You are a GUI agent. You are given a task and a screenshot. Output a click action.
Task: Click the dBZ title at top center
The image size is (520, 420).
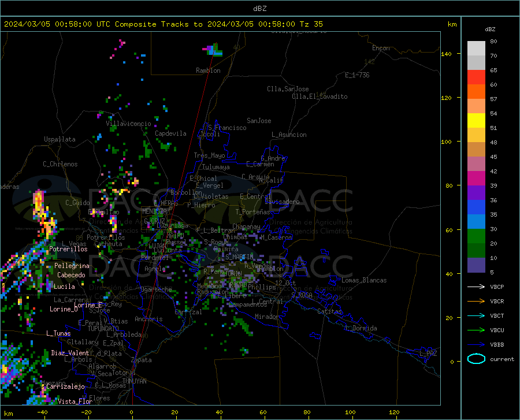coord(259,8)
